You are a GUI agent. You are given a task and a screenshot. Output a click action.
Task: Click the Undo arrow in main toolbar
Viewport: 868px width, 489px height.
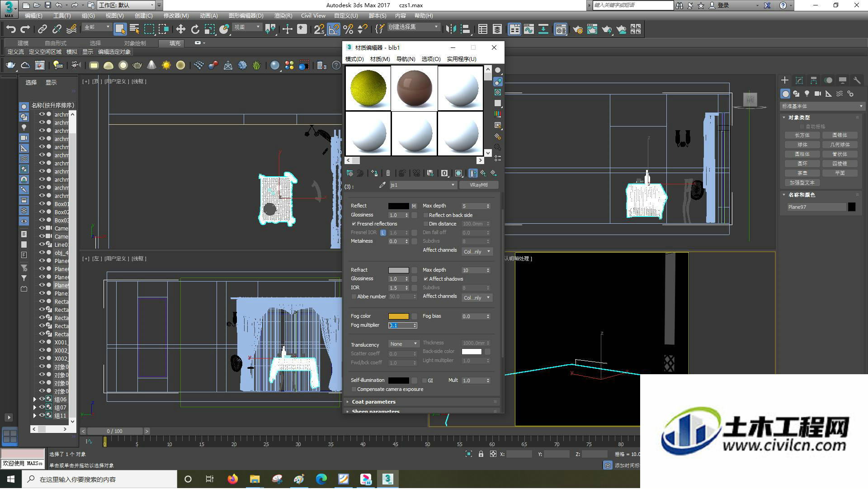(x=11, y=29)
